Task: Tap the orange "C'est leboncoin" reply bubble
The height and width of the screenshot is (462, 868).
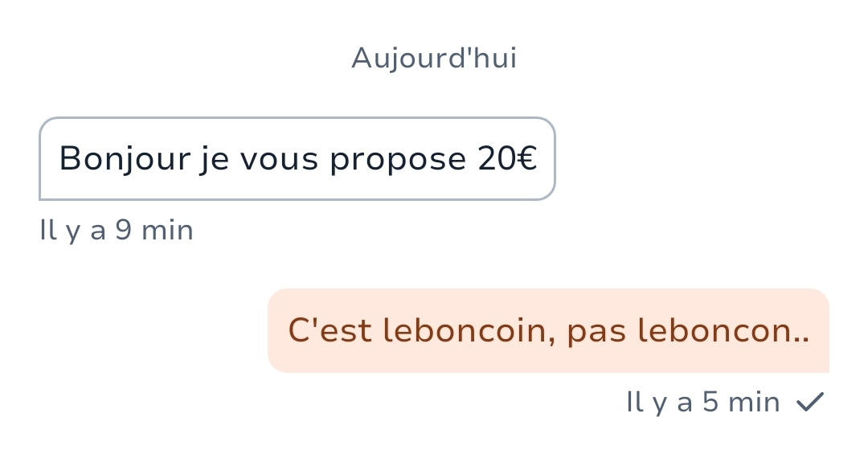Action: (548, 331)
